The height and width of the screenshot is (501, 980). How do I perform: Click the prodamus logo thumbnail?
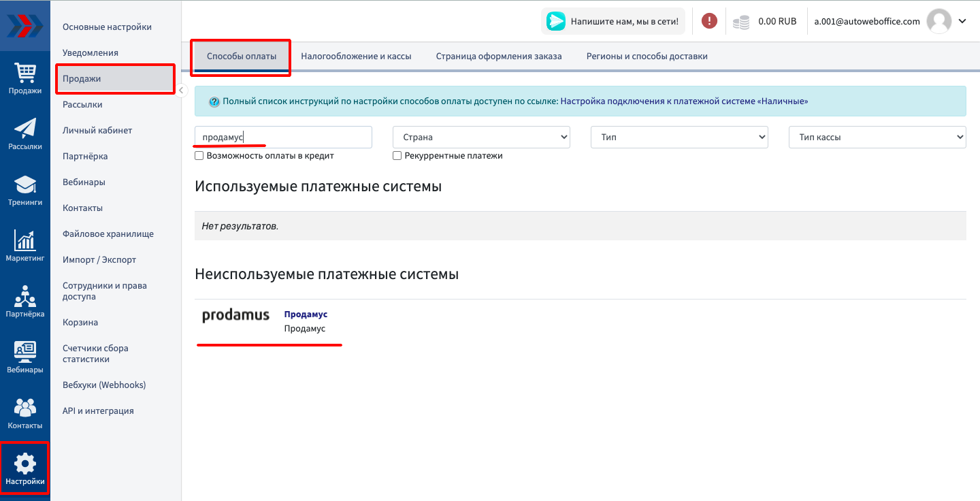(235, 316)
